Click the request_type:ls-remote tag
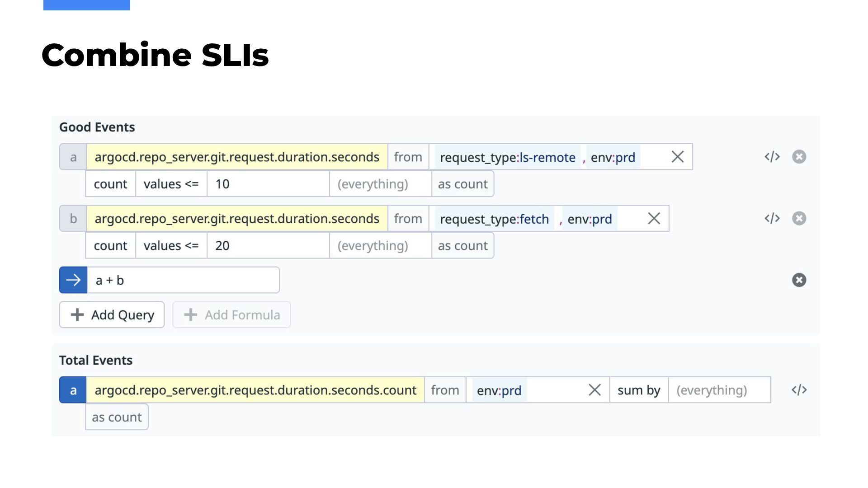 coord(508,157)
